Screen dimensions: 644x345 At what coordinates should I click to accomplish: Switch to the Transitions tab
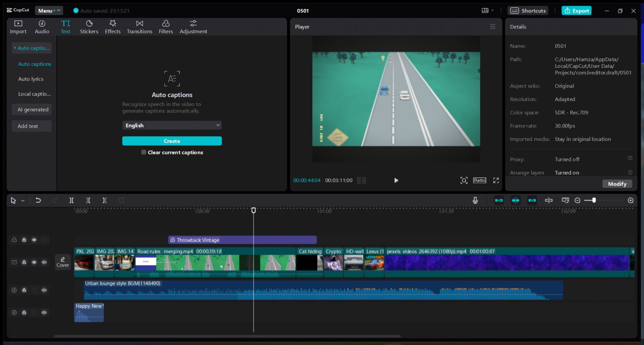[140, 27]
